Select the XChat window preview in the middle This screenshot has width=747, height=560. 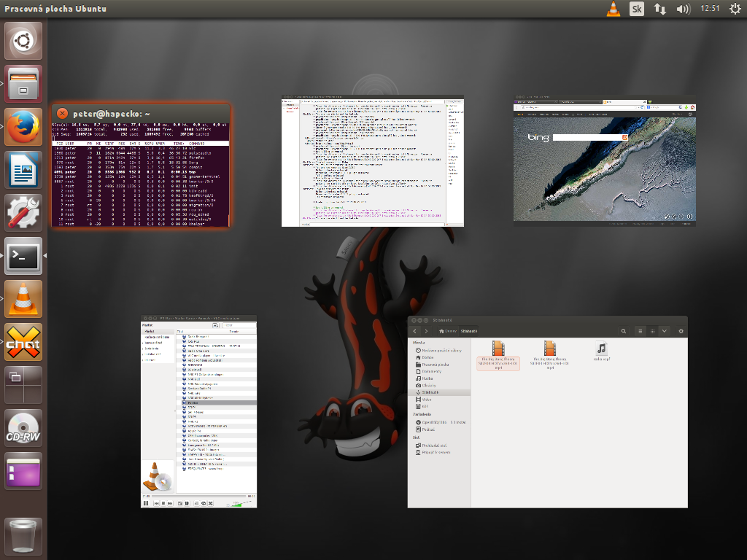click(373, 161)
